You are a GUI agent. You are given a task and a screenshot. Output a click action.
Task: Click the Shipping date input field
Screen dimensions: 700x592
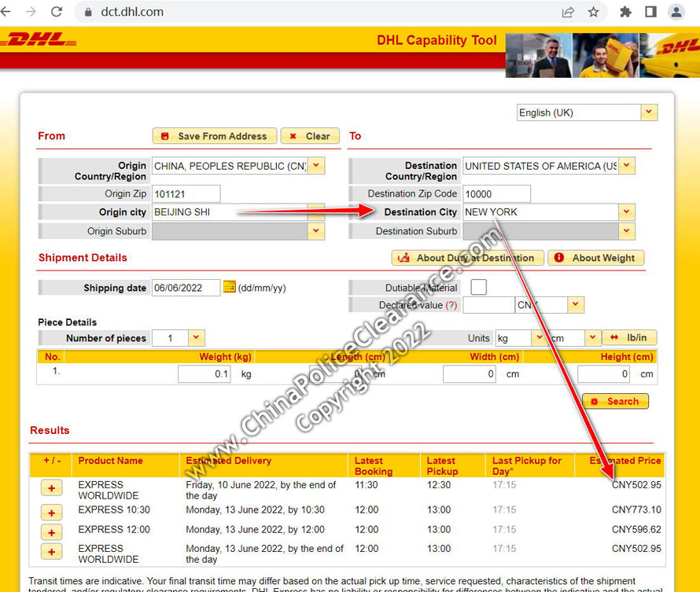pyautogui.click(x=186, y=288)
